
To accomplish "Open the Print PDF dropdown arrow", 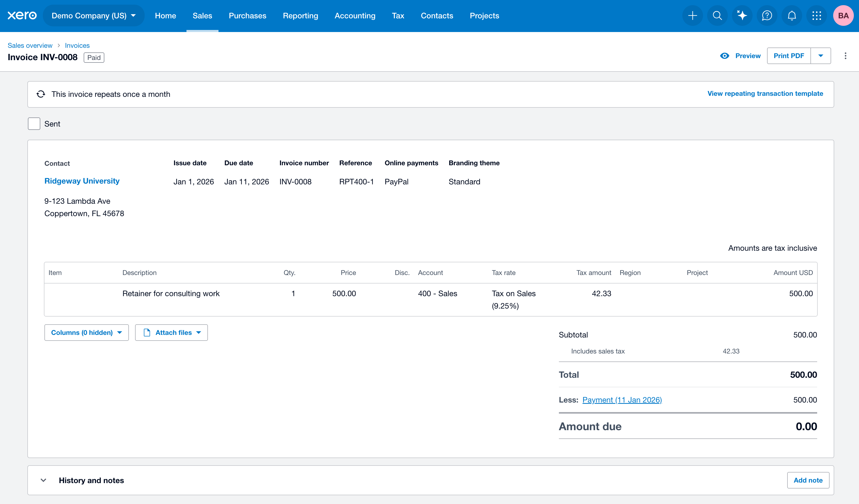I will pos(821,56).
